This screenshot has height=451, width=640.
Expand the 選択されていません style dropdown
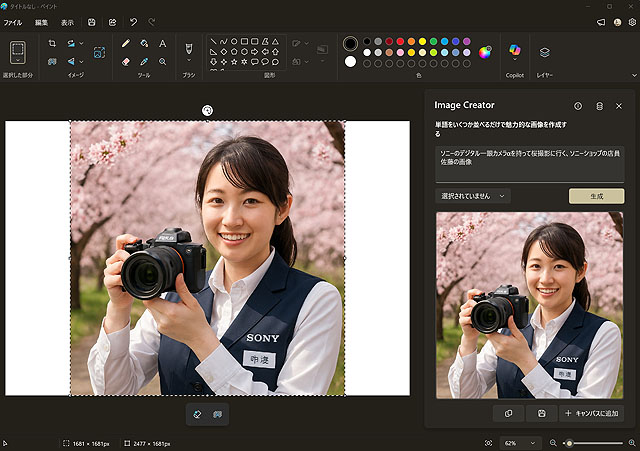pos(473,196)
